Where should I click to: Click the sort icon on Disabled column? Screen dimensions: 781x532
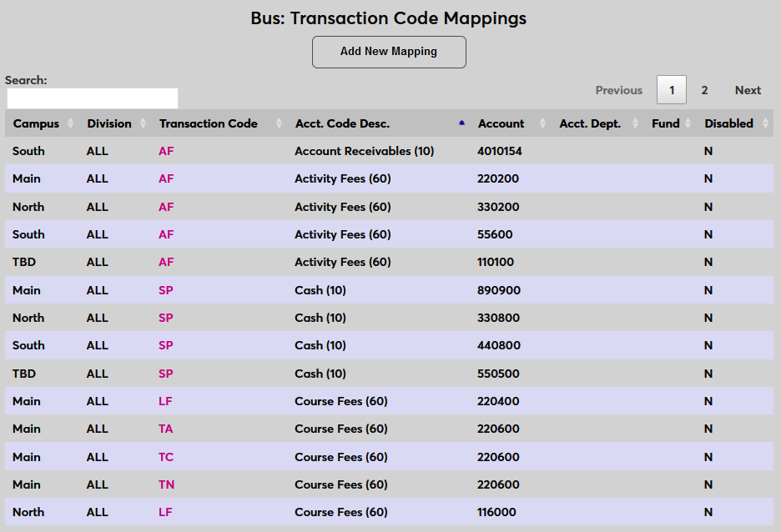764,123
